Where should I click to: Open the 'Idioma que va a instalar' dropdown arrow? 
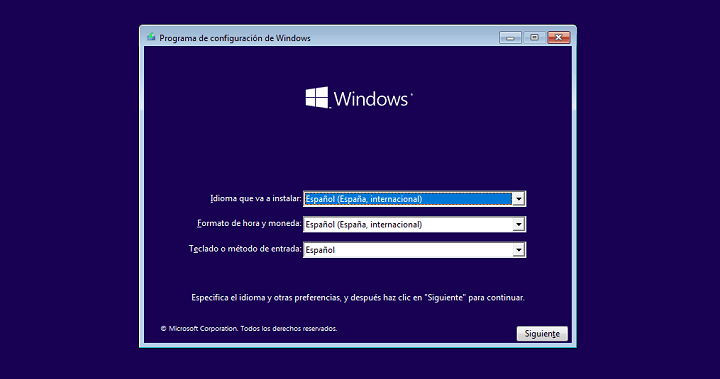point(518,199)
